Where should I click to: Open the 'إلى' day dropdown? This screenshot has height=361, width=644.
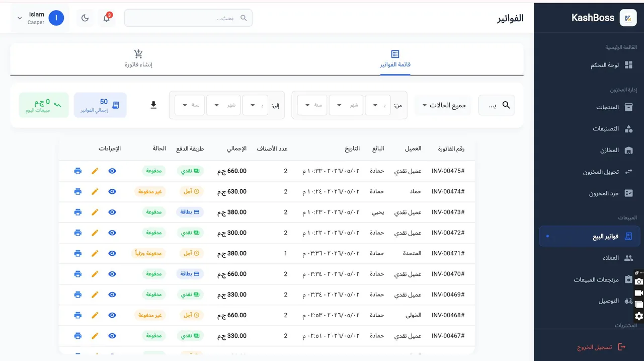pyautogui.click(x=255, y=105)
